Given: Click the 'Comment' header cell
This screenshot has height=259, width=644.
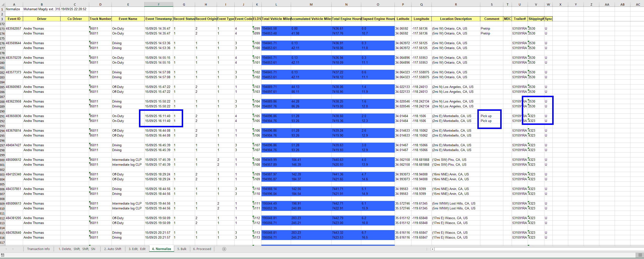Looking at the screenshot, I should click(x=492, y=19).
